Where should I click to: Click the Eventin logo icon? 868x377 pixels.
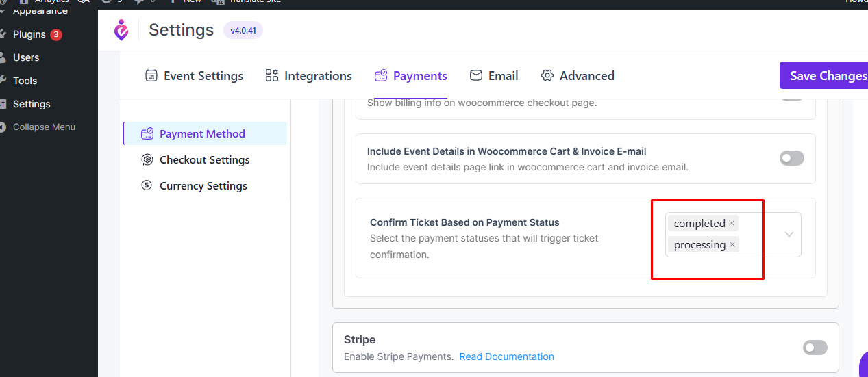(121, 30)
